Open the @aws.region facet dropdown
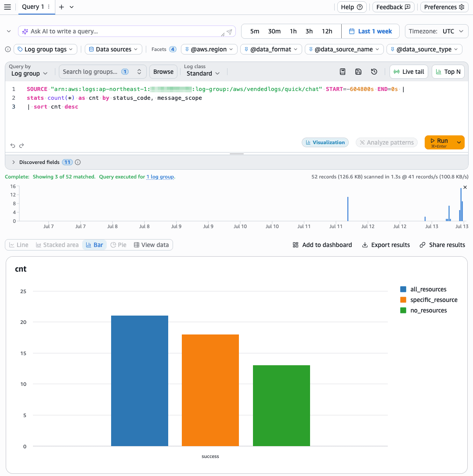473x476 pixels. pos(209,49)
